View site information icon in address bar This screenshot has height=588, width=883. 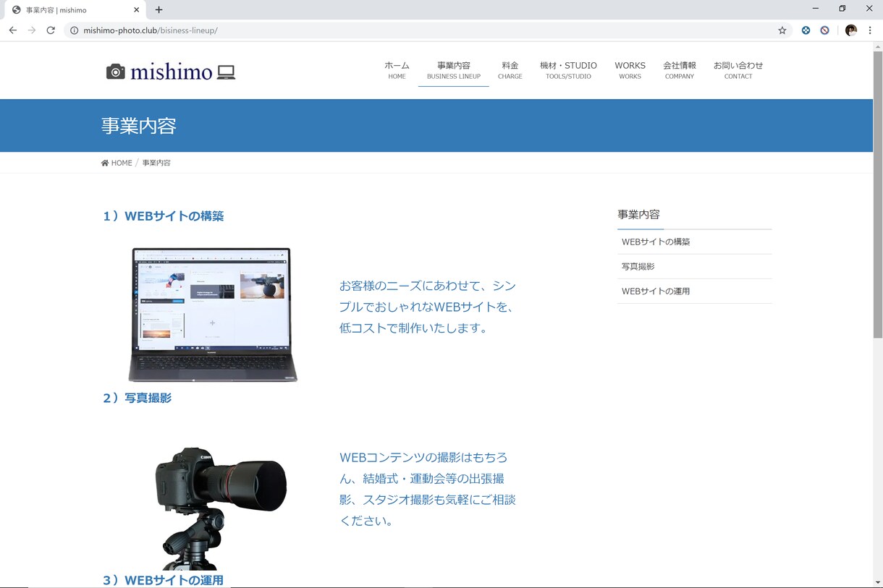pyautogui.click(x=74, y=30)
